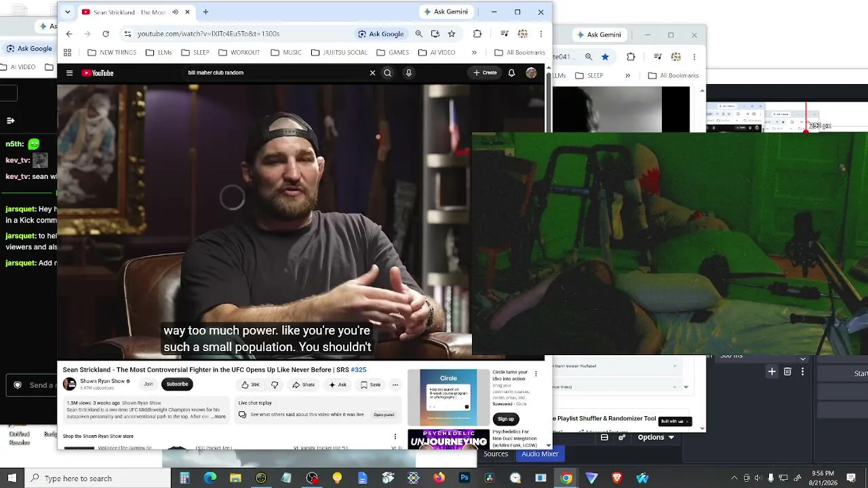Click Ask Gemini in front Chrome window
868x488 pixels.
click(446, 12)
